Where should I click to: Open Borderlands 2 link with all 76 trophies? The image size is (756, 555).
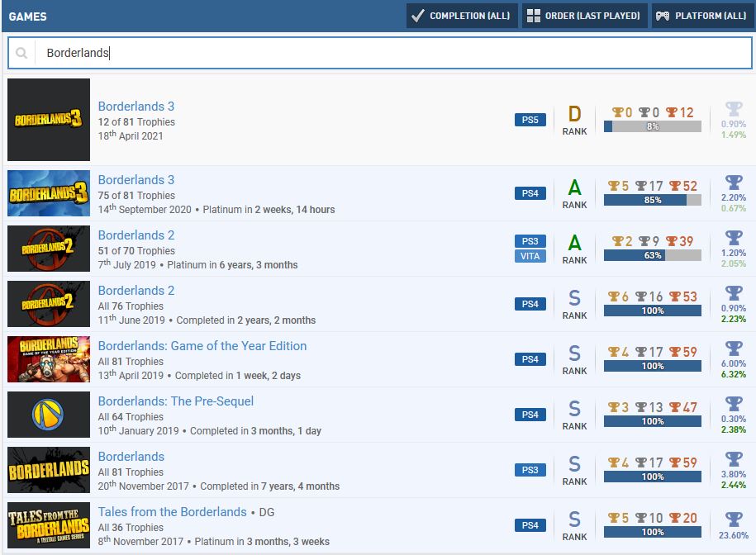point(136,291)
